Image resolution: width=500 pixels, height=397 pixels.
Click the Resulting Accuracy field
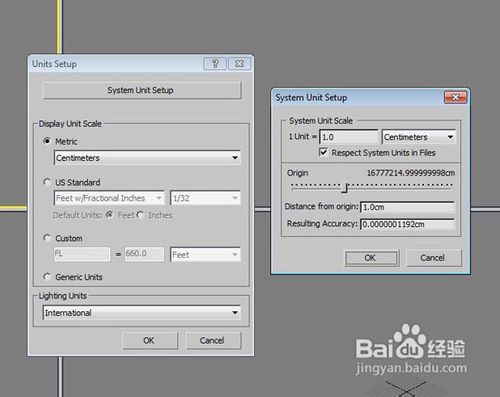coord(407,224)
